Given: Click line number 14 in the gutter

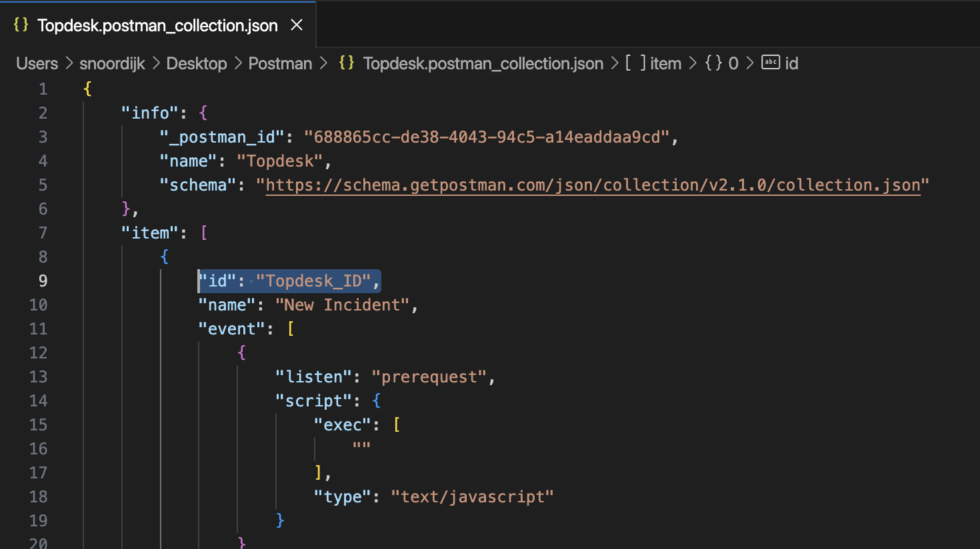Looking at the screenshot, I should coord(39,401).
